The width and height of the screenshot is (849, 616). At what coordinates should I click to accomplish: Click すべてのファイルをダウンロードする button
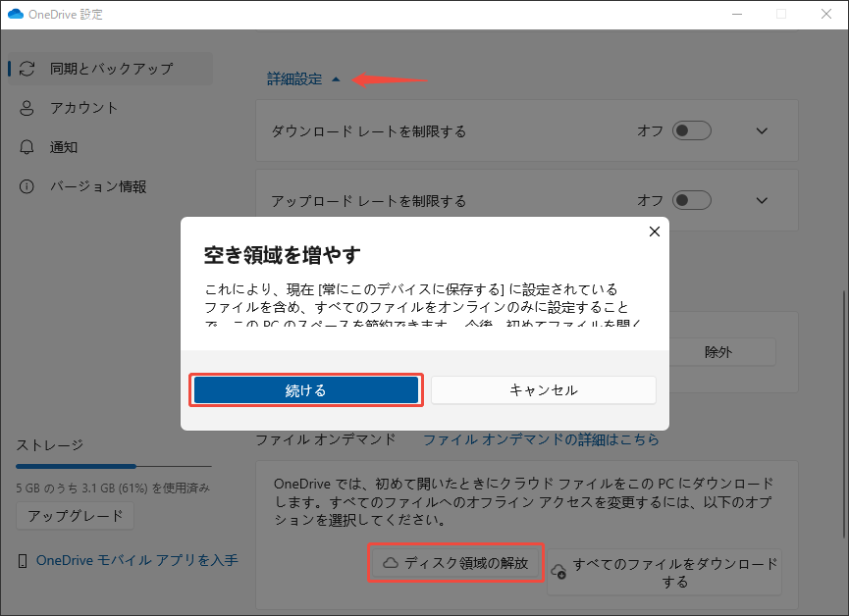(664, 573)
